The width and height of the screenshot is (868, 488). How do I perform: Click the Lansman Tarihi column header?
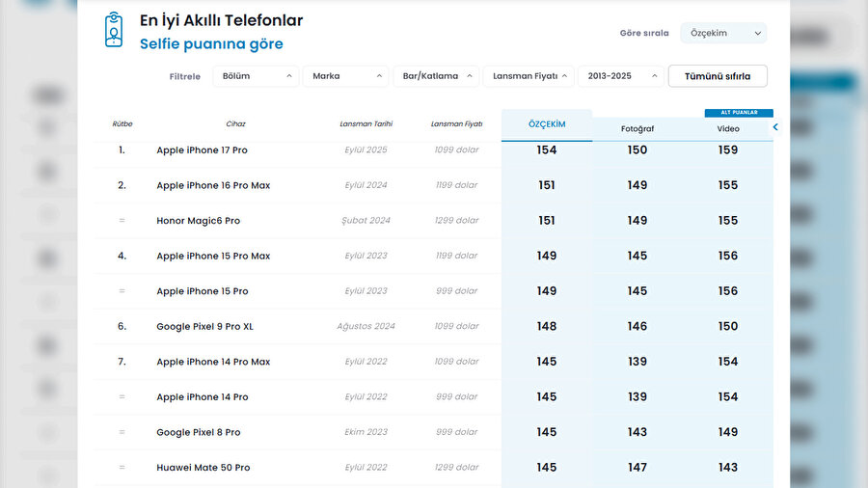point(366,124)
